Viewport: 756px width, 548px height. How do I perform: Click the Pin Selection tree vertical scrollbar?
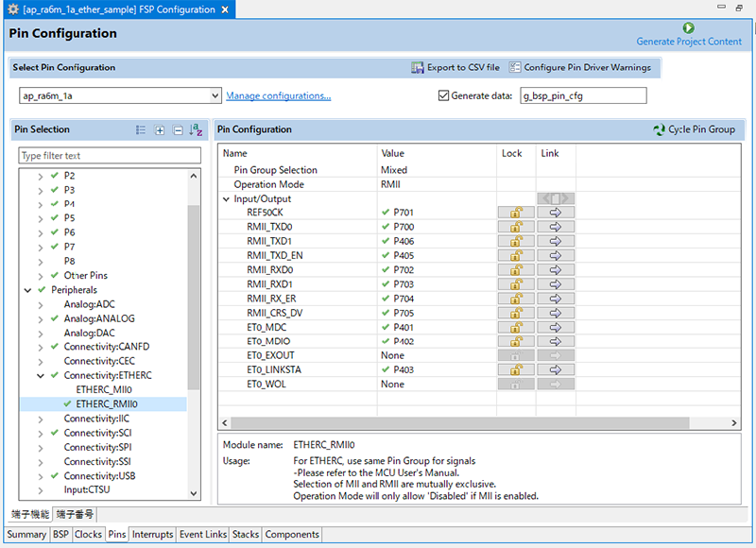(194, 298)
